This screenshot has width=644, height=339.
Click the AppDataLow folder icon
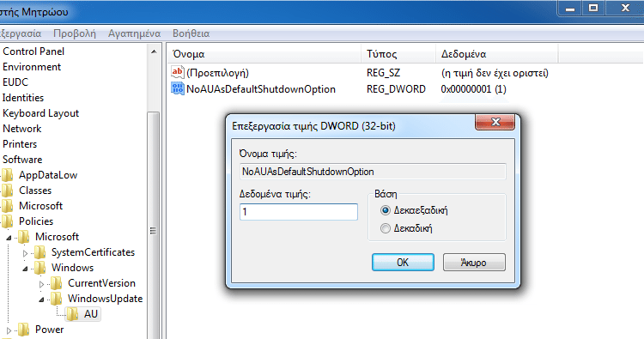(x=7, y=175)
